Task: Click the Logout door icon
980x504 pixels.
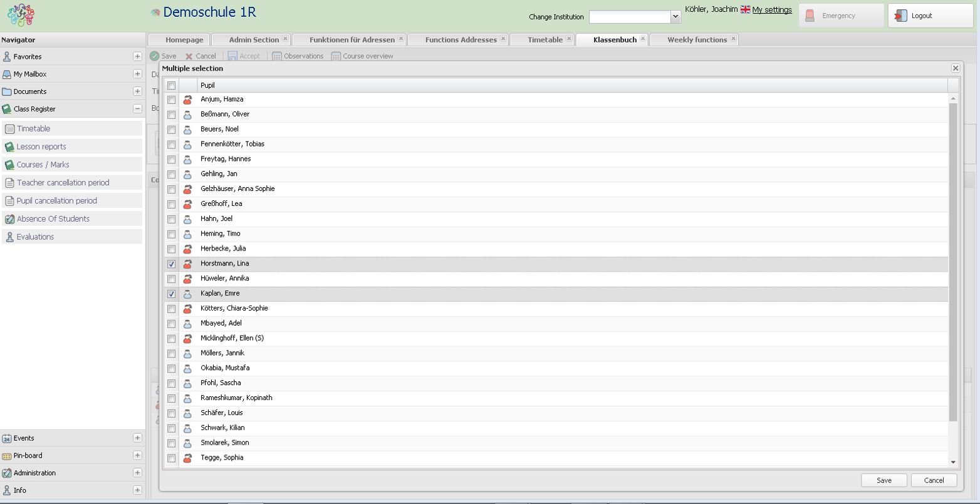Action: tap(900, 16)
